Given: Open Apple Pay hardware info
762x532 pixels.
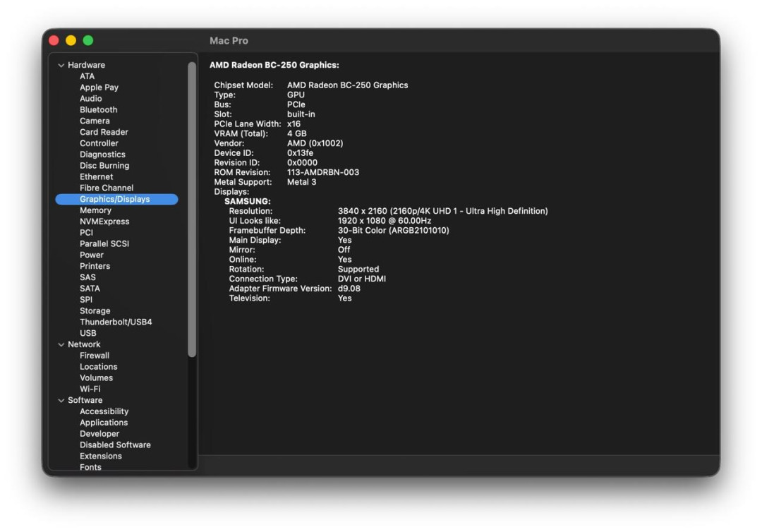Looking at the screenshot, I should point(99,87).
